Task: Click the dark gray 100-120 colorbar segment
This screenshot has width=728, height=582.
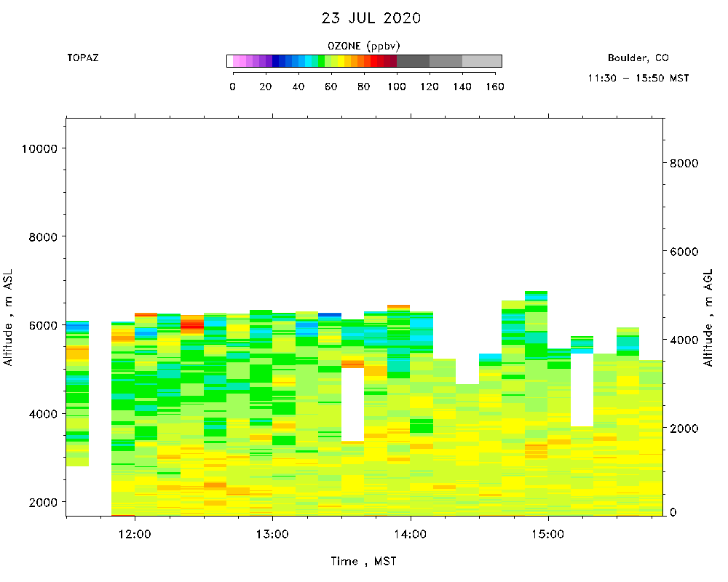Action: (x=414, y=61)
